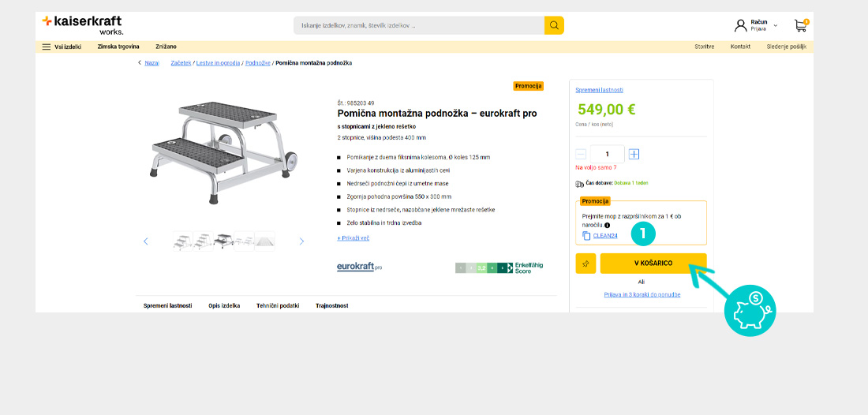Switch to Spremeni lastnosti tab
The image size is (868, 415).
tap(168, 306)
